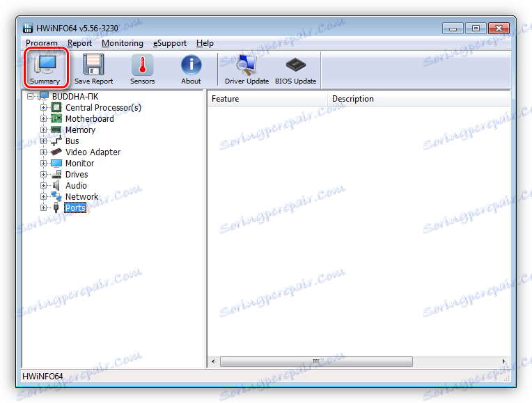Select the BUDDHA-ПК tree label
Image resolution: width=532 pixels, height=403 pixels.
point(75,96)
